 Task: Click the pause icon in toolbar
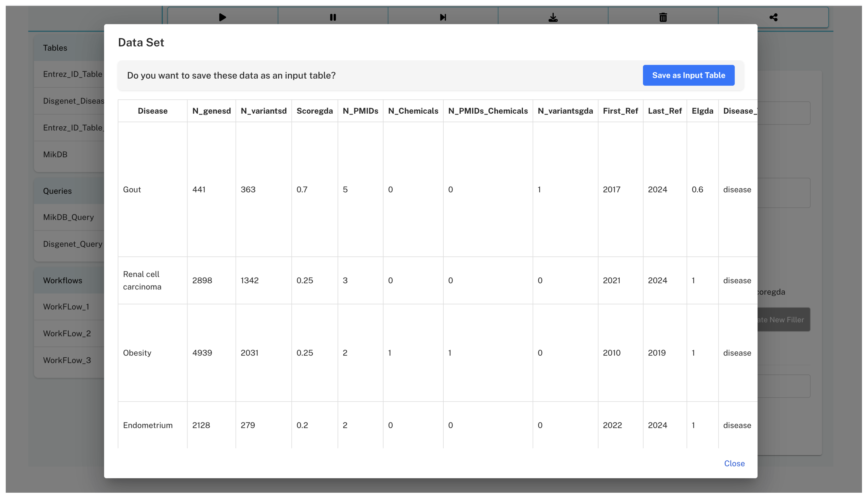(x=333, y=17)
